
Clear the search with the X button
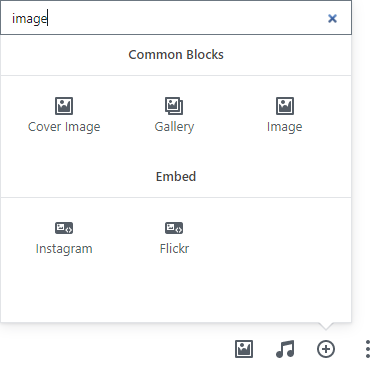(x=332, y=18)
